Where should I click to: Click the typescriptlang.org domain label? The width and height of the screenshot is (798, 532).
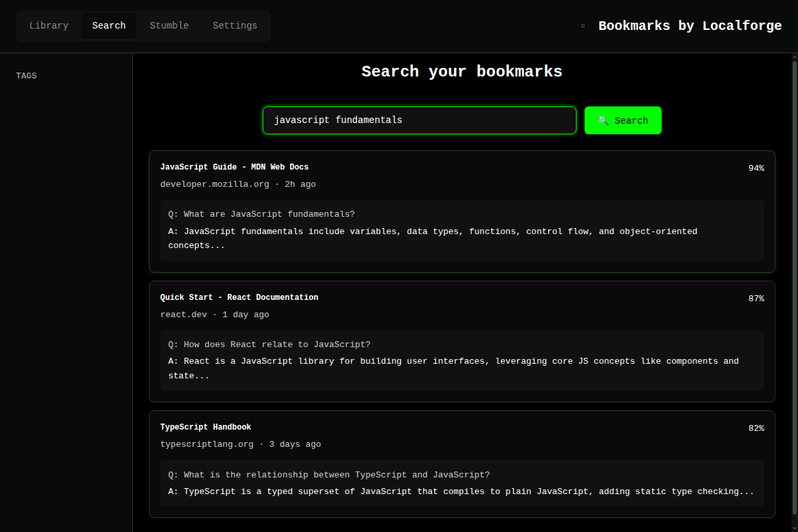[207, 444]
